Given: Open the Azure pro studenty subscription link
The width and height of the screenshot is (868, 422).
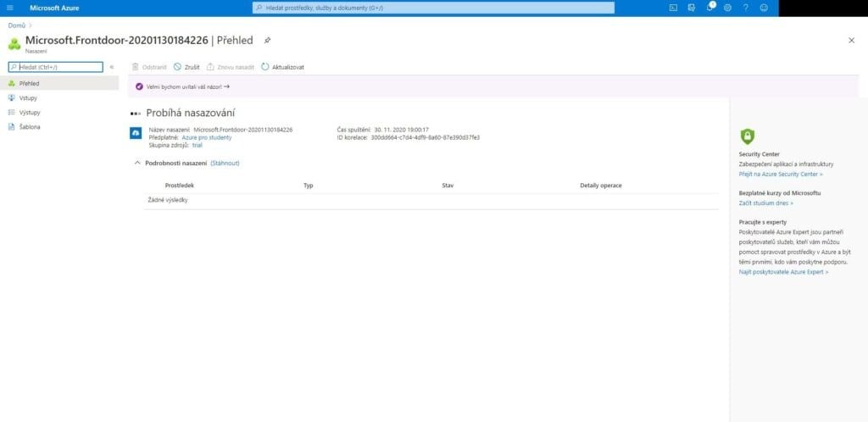Looking at the screenshot, I should 208,137.
